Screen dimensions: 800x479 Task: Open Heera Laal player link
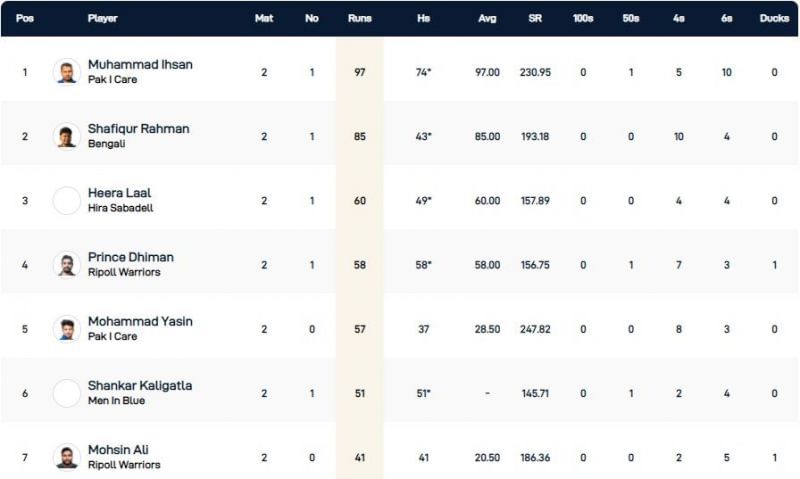119,193
